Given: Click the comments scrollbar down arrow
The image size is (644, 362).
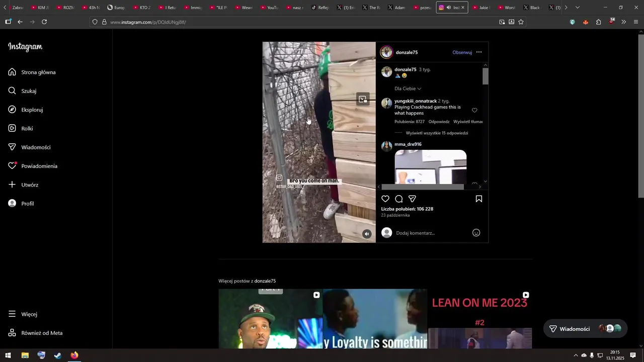Looking at the screenshot, I should pos(486,182).
